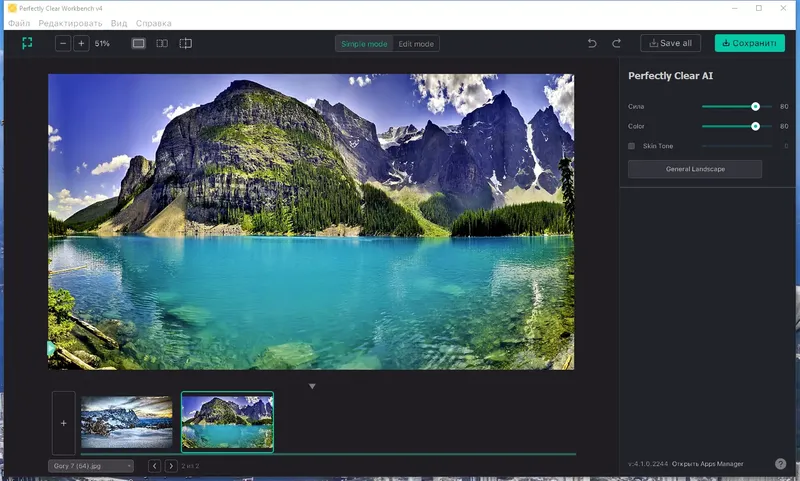800x481 pixels.
Task: Collapse the filmstrip with the triangle arrow
Action: (x=312, y=386)
